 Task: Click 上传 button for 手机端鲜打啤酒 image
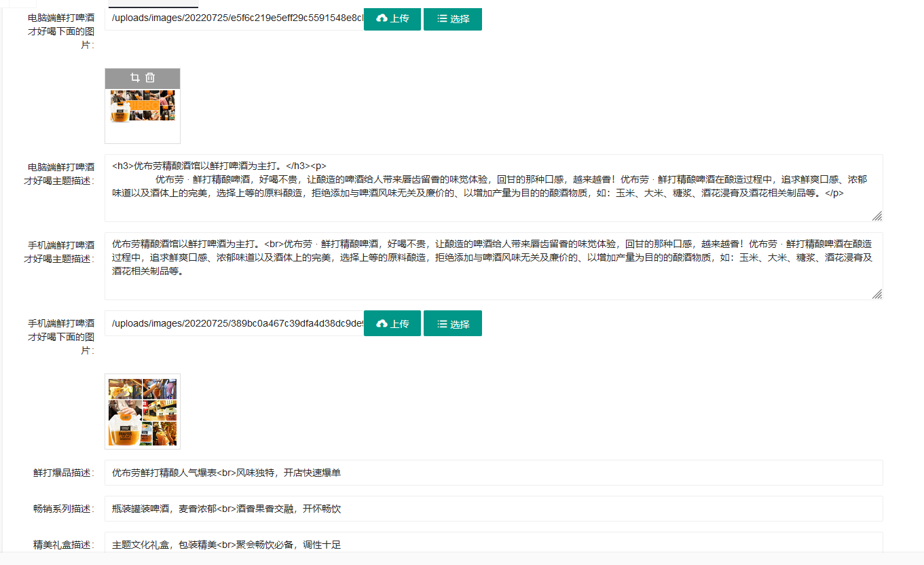tap(392, 323)
